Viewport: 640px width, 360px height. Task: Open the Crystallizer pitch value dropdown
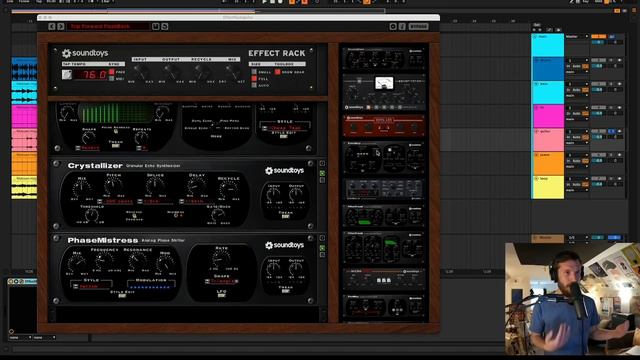tap(116, 202)
